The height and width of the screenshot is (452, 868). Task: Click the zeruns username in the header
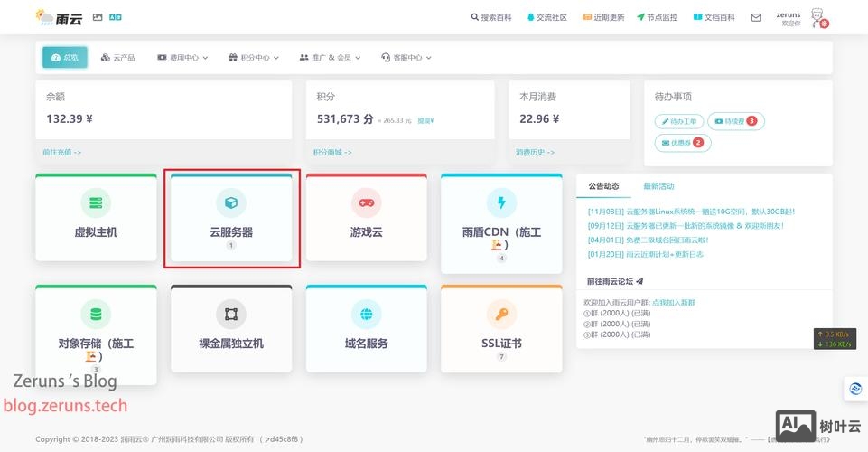click(x=789, y=15)
